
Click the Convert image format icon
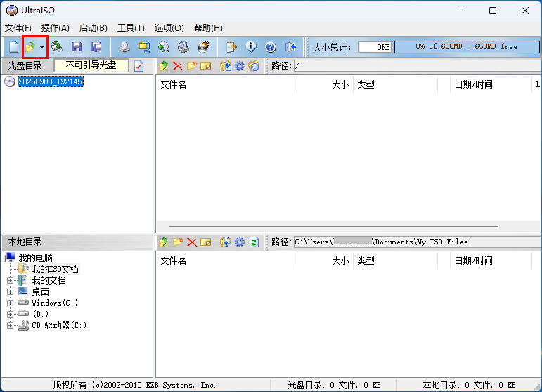tap(144, 47)
